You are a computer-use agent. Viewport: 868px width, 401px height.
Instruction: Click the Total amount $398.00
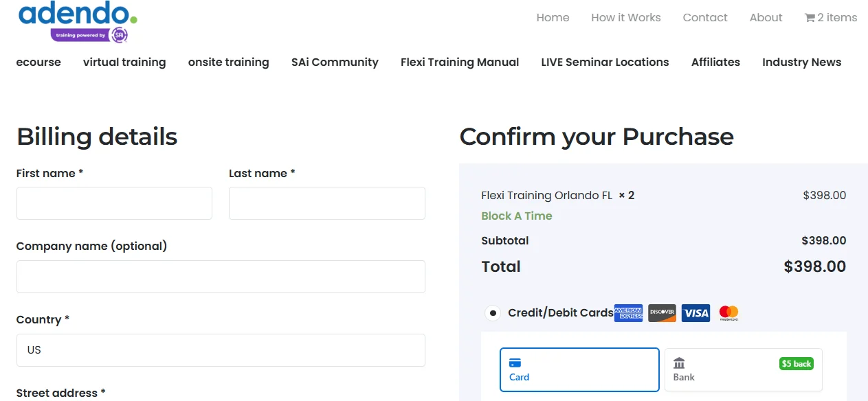(x=815, y=266)
